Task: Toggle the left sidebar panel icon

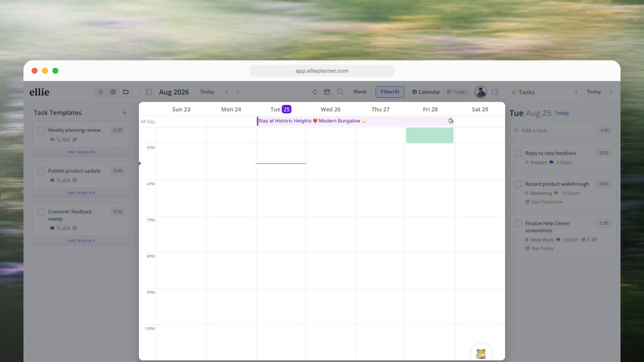Action: 149,92
